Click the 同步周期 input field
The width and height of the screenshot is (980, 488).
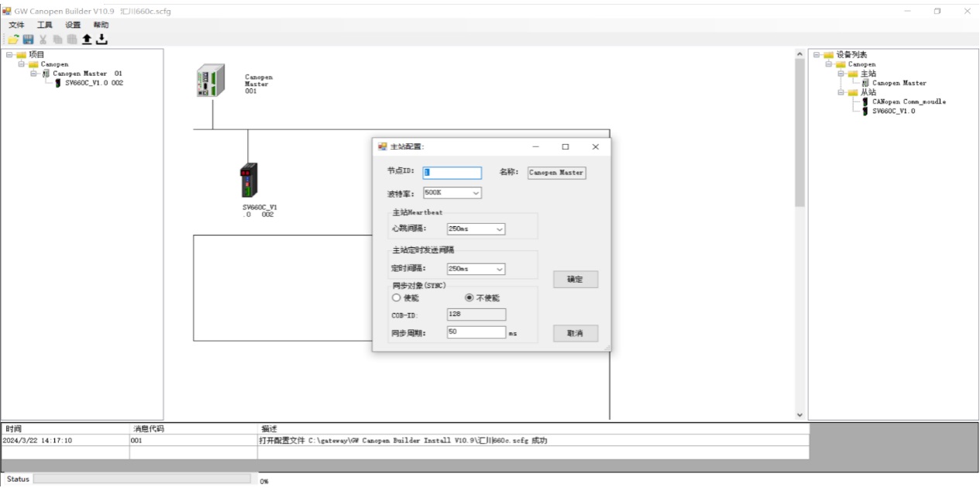pos(476,332)
